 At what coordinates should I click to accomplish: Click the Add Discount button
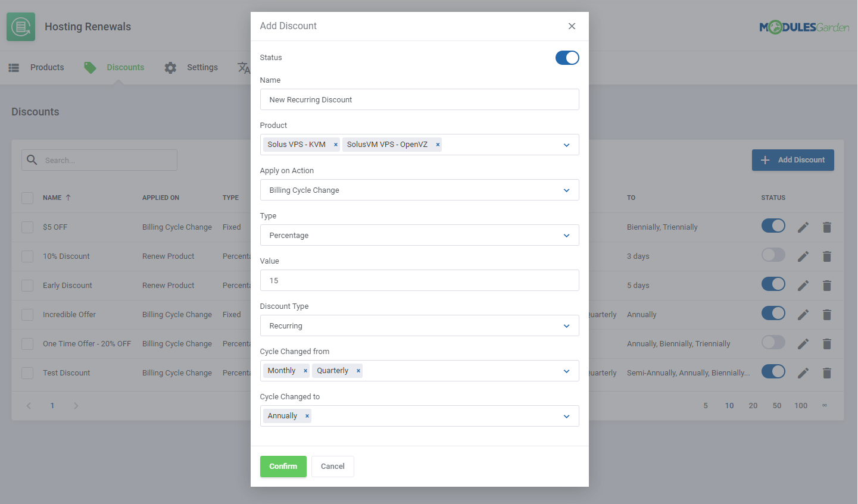[x=793, y=160]
